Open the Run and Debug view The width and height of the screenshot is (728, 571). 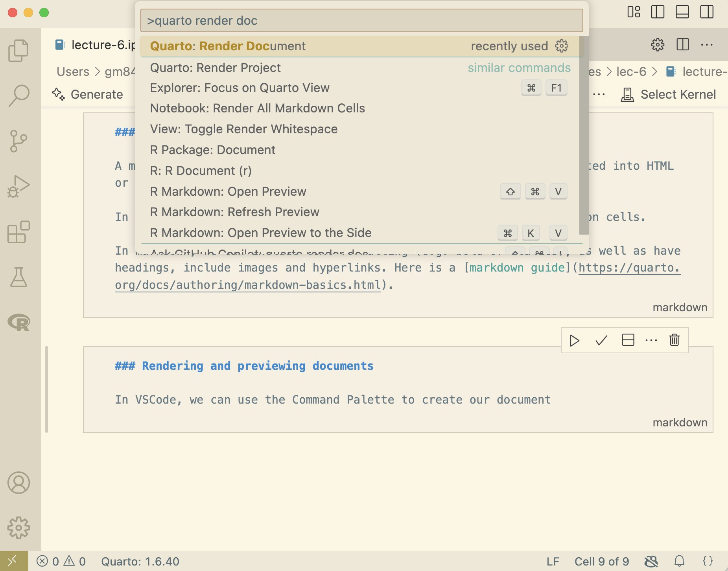pos(18,187)
